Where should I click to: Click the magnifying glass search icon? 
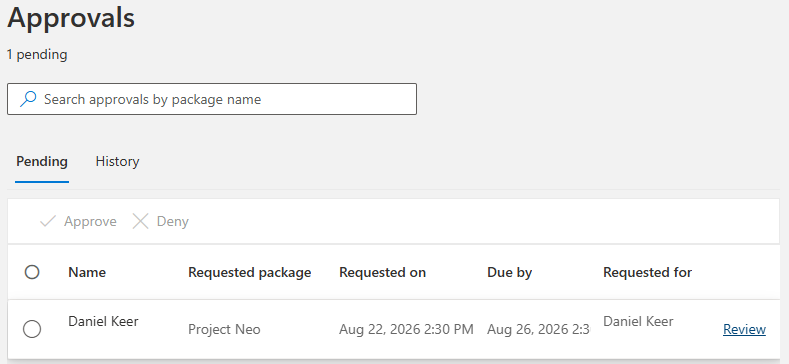pyautogui.click(x=28, y=99)
